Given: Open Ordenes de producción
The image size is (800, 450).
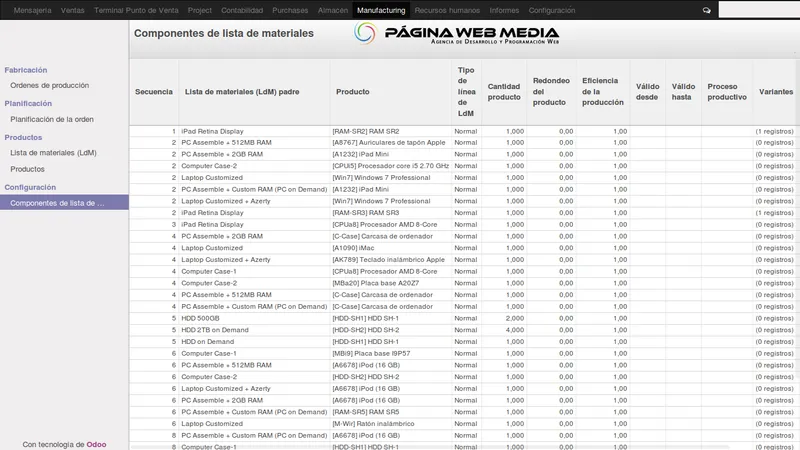Looking at the screenshot, I should coord(49,85).
